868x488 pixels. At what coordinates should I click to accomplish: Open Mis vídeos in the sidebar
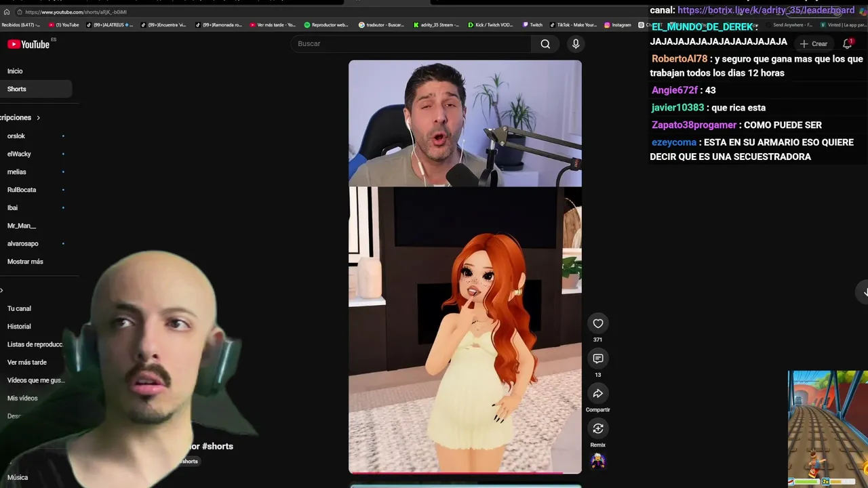[x=22, y=399]
